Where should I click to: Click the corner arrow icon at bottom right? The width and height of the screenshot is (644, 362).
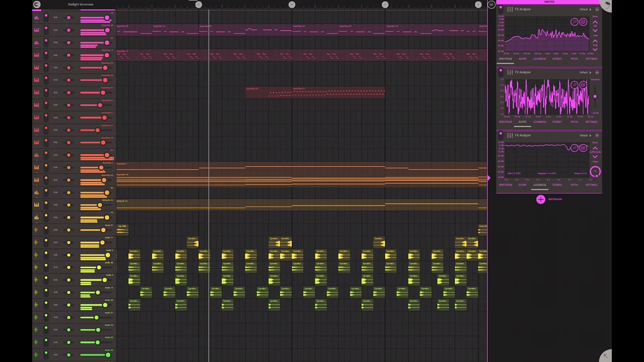click(x=605, y=356)
